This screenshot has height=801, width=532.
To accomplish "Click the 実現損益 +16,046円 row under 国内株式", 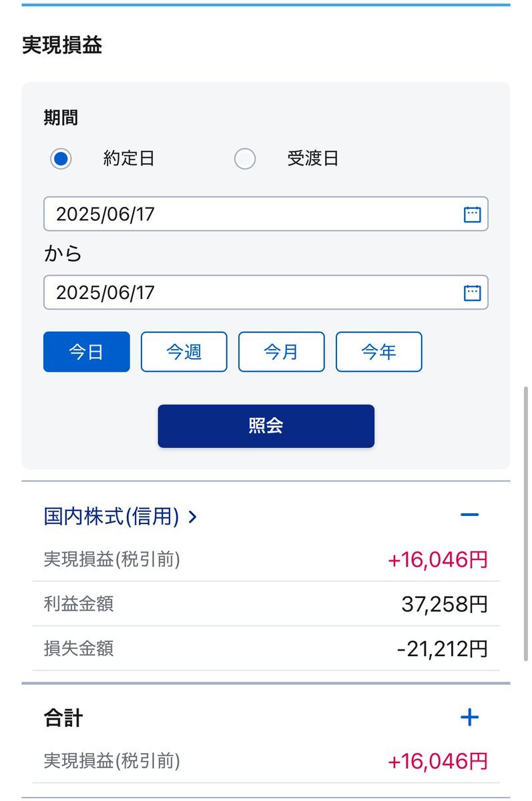I will pos(266,559).
